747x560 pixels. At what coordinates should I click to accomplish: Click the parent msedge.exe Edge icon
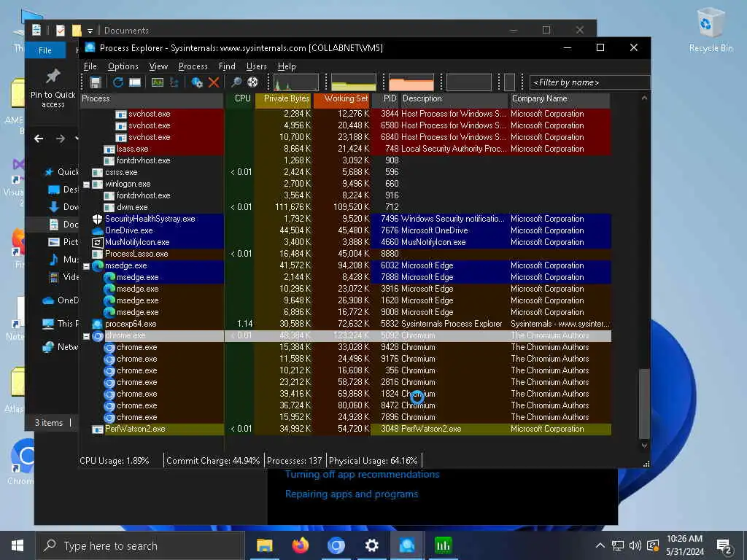tap(98, 265)
